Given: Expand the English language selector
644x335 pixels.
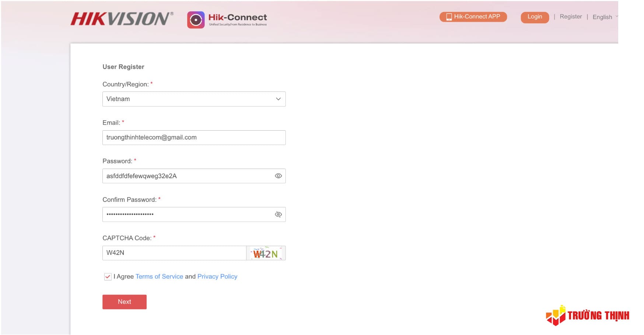Looking at the screenshot, I should [604, 17].
